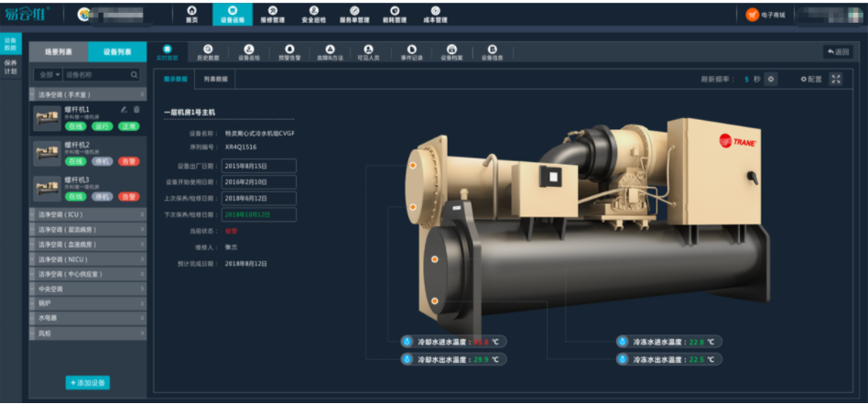The height and width of the screenshot is (404, 868).
Task: Select 螺杆机2 device thumbnail
Action: pyautogui.click(x=47, y=154)
